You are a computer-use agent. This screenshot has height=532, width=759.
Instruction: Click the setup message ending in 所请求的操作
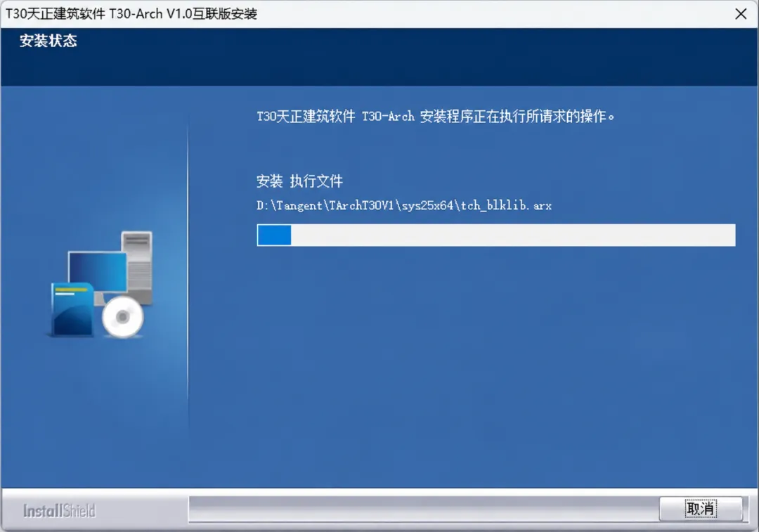point(435,117)
